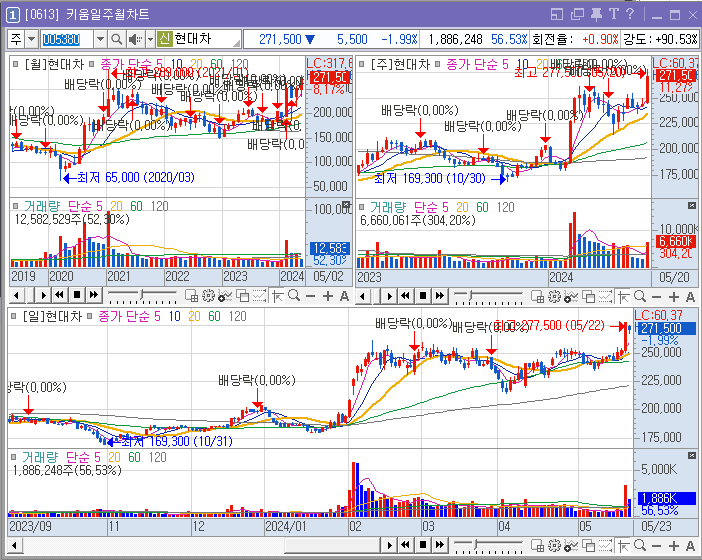702x560 pixels.
Task: Toggle crosshair cursor in monthly chart toolbar
Action: coord(278,296)
